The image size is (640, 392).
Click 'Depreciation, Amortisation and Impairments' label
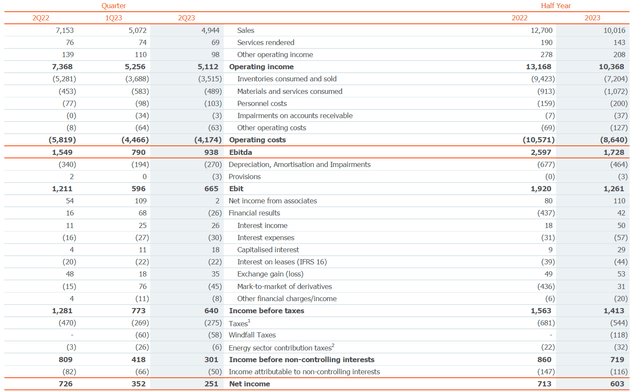pos(300,165)
